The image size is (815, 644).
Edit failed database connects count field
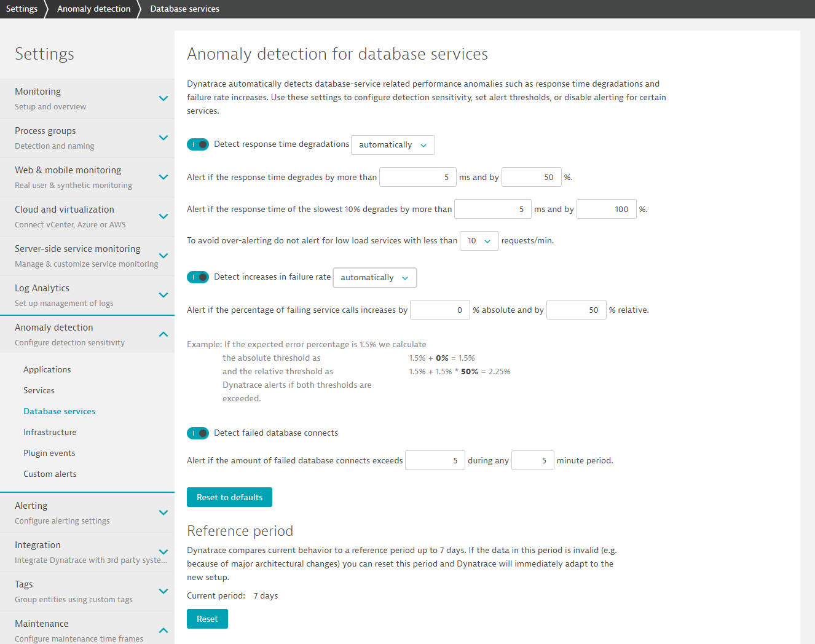[x=435, y=460]
